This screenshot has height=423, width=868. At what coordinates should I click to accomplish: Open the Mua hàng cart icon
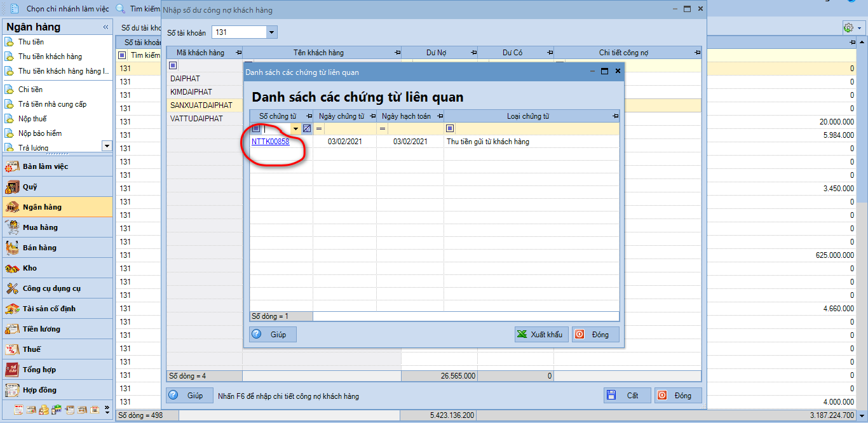click(12, 227)
